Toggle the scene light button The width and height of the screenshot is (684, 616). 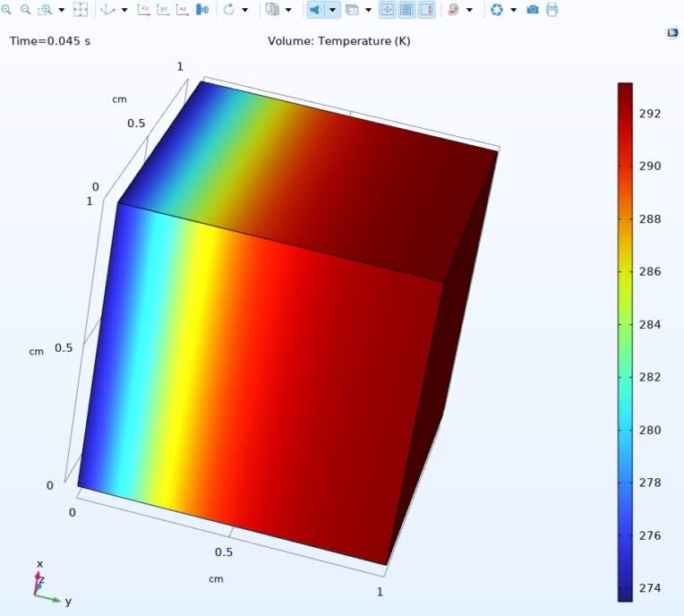tap(315, 10)
